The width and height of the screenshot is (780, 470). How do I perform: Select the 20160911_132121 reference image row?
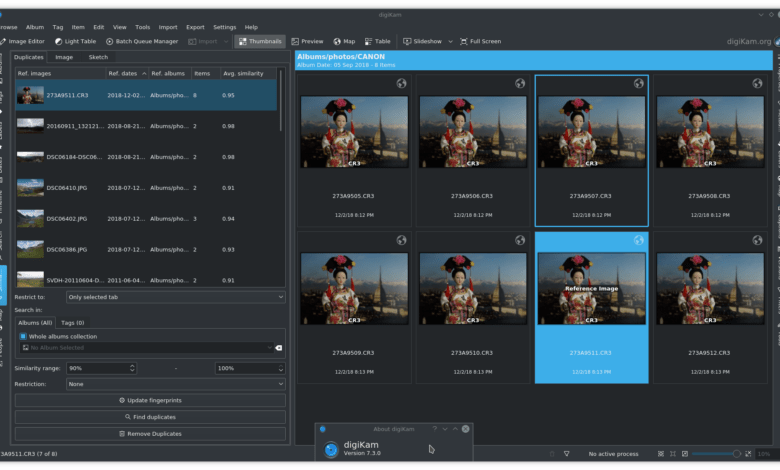[146, 126]
